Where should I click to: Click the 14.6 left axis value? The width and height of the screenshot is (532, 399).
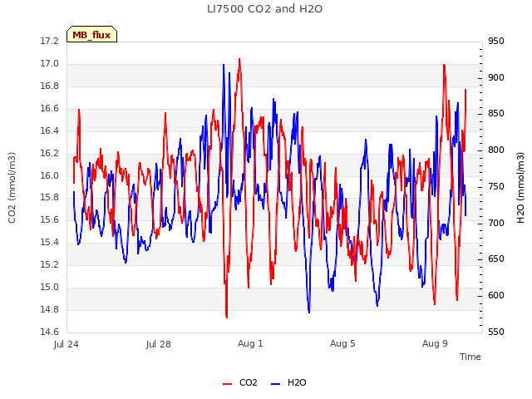pos(50,332)
